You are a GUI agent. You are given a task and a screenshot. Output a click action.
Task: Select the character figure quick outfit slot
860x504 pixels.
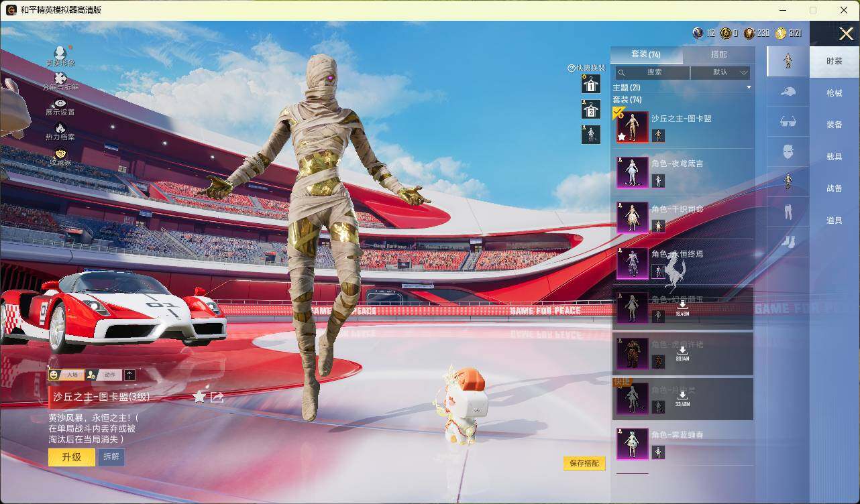[x=591, y=134]
